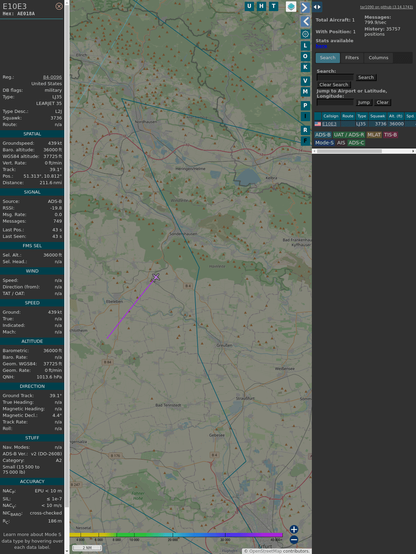Open the map layers selector icon
Image resolution: width=416 pixels, height=554 pixels.
click(291, 6)
